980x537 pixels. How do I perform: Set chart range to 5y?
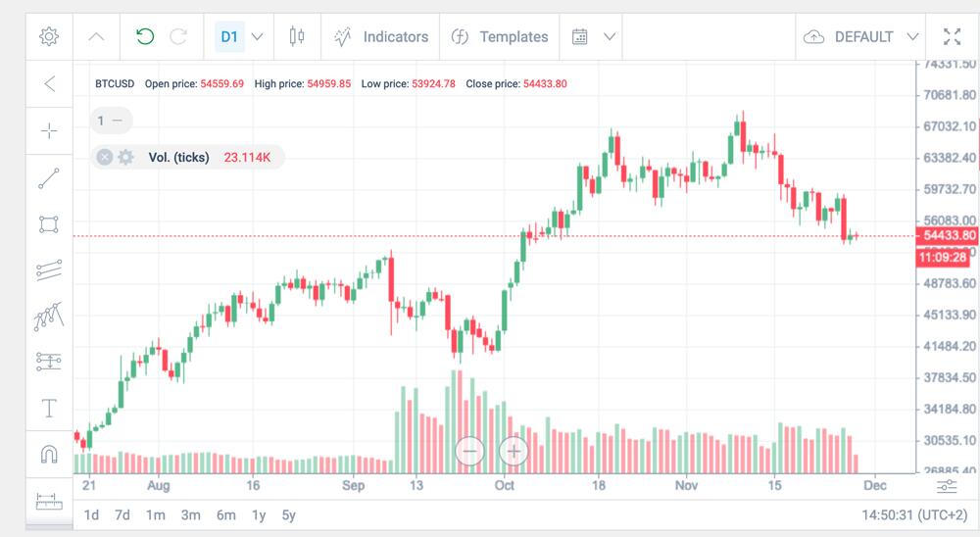[288, 515]
